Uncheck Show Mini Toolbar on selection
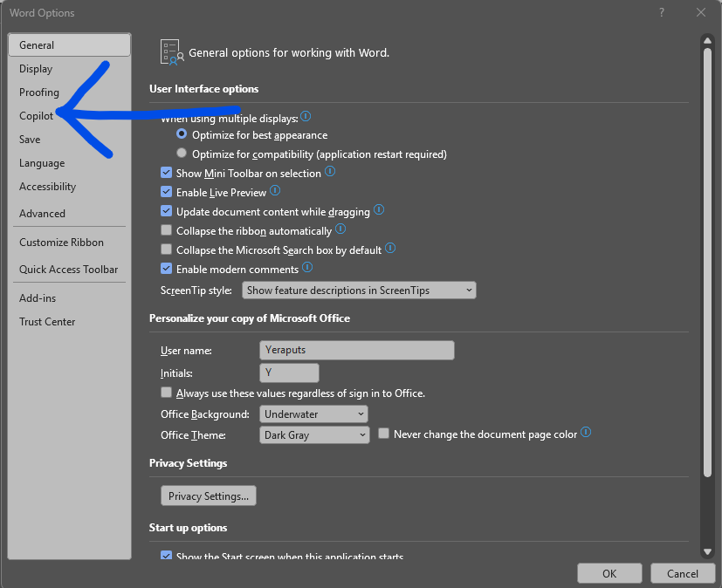 click(166, 173)
